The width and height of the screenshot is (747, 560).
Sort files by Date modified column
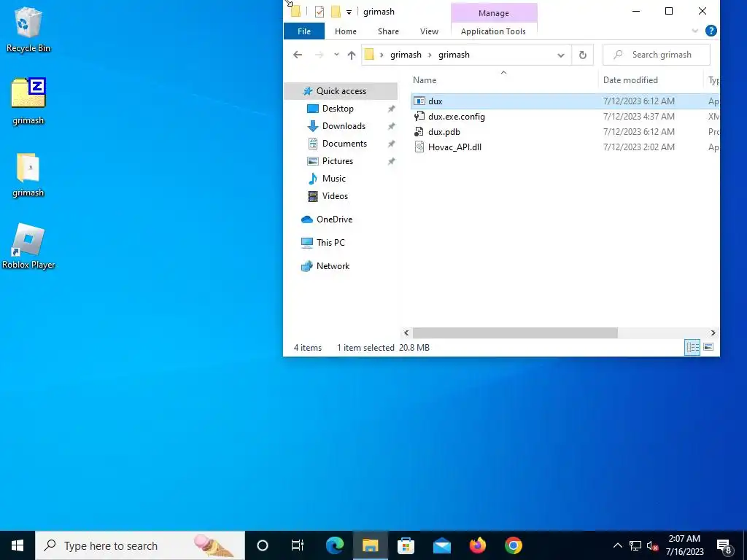point(650,80)
